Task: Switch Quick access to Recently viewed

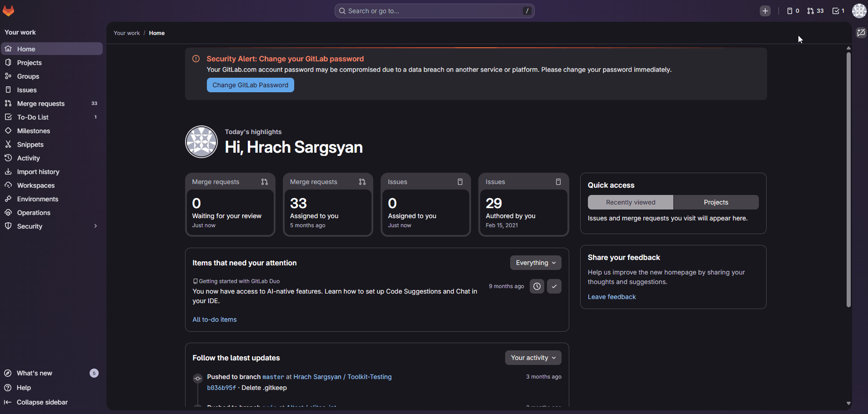Action: coord(630,202)
